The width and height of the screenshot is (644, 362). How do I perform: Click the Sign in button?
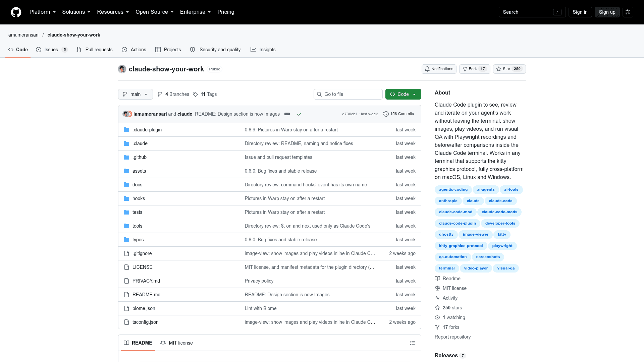(x=580, y=12)
